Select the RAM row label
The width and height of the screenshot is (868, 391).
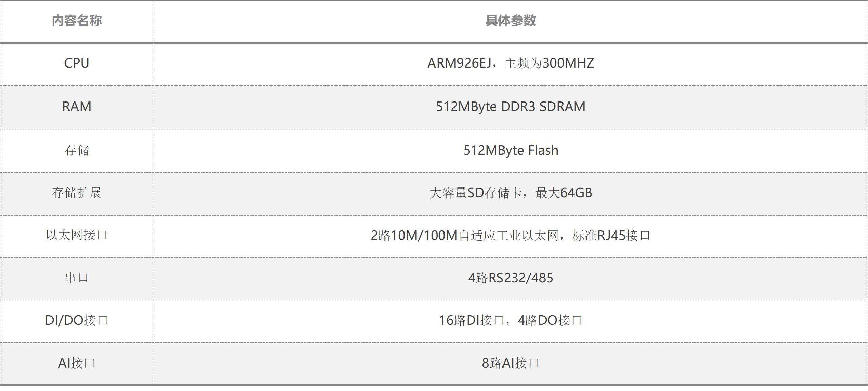pos(77,107)
